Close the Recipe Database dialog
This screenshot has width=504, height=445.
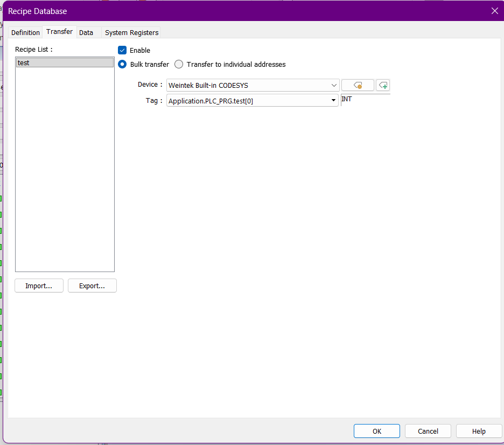[x=494, y=11]
